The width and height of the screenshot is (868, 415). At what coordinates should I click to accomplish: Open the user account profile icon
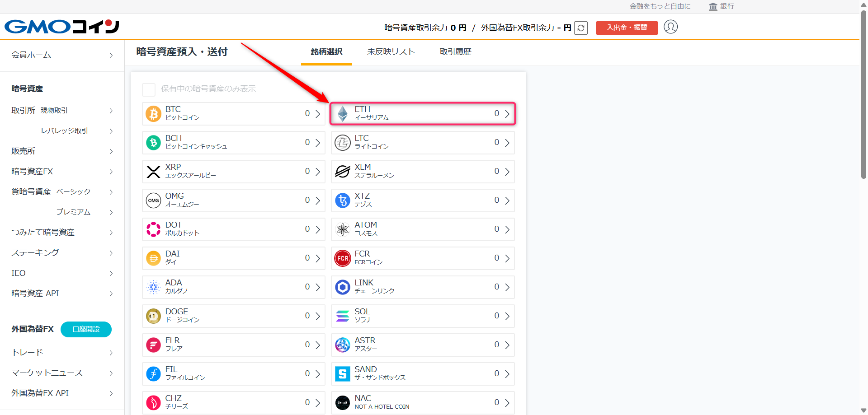click(670, 27)
